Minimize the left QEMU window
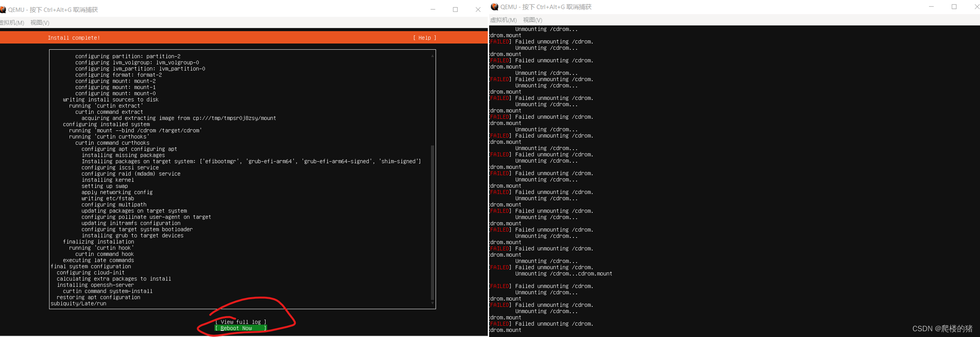This screenshot has height=337, width=980. tap(433, 9)
